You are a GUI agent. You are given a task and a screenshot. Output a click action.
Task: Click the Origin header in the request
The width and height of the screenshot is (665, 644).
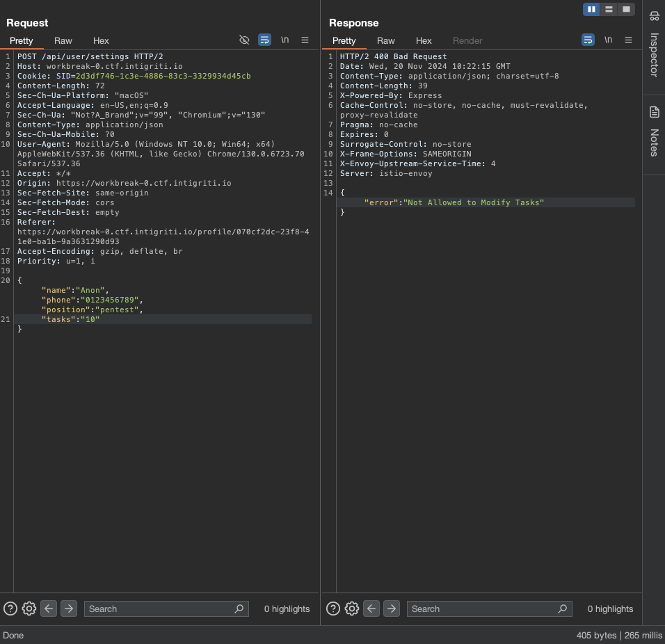click(125, 183)
